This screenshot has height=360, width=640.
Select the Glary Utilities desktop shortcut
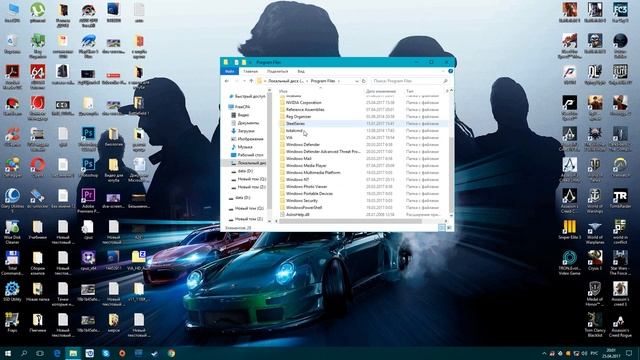coord(12,200)
